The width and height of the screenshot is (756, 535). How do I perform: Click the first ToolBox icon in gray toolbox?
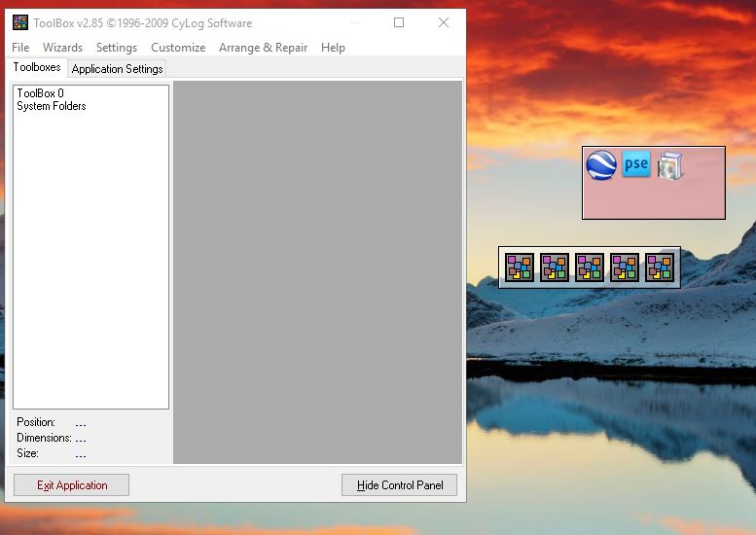(520, 267)
